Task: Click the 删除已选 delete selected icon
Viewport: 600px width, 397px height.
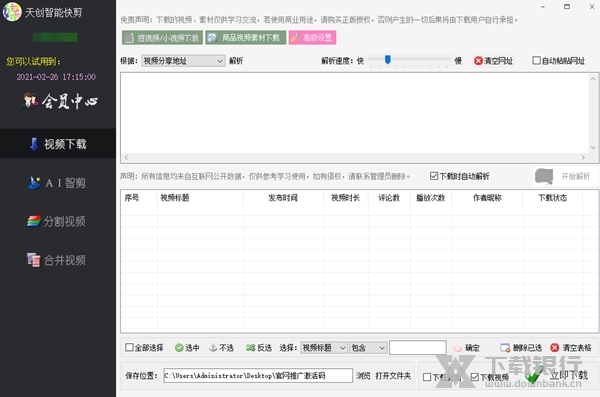Action: tap(505, 348)
